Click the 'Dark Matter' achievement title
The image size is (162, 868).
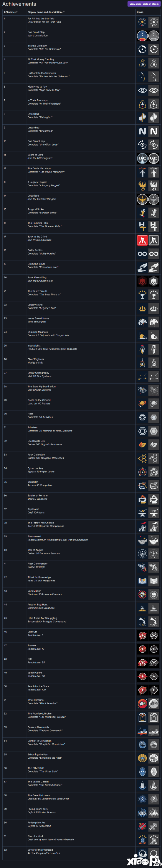34,591
